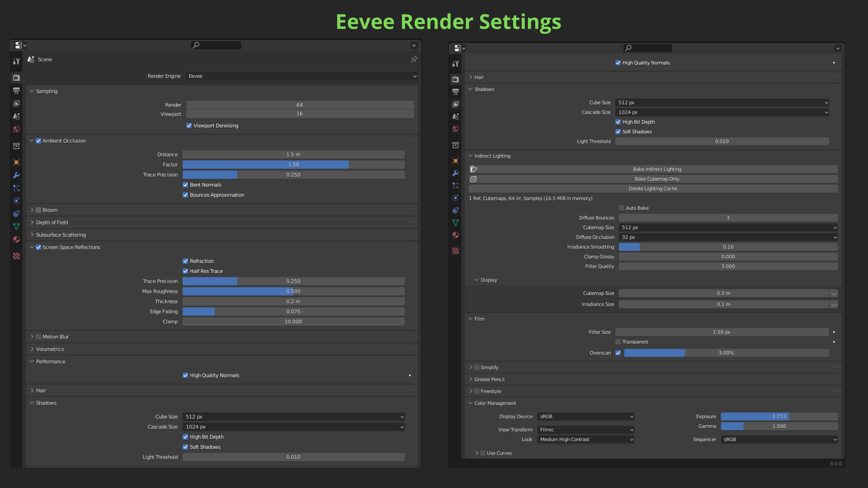Click Delete Lighting Cache button
This screenshot has height=488, width=868.
pos(653,188)
